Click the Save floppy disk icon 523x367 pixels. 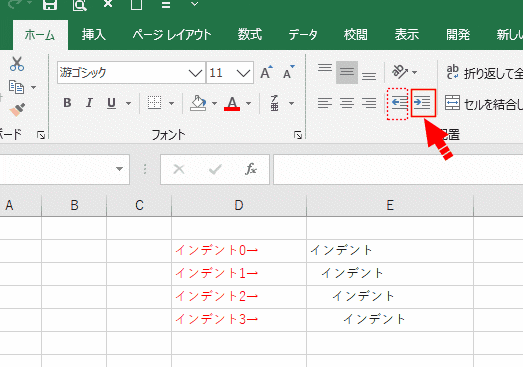pos(50,5)
